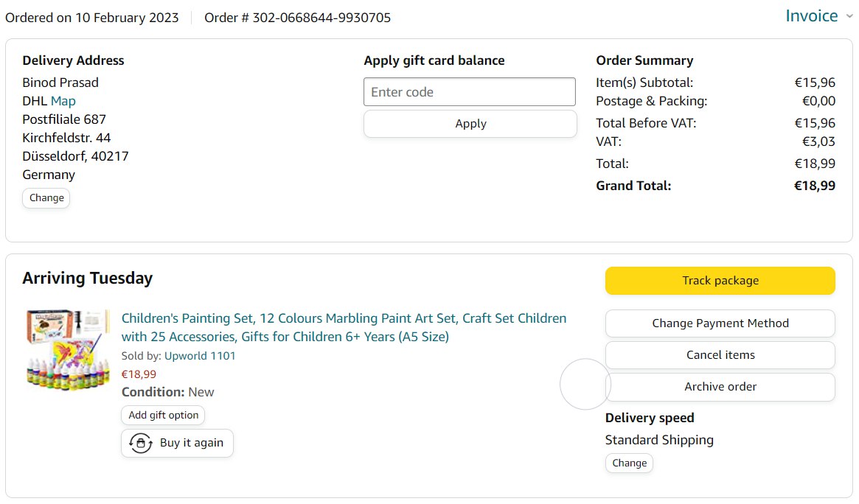Change the Standard Shipping delivery speed
This screenshot has width=859, height=504.
629,463
